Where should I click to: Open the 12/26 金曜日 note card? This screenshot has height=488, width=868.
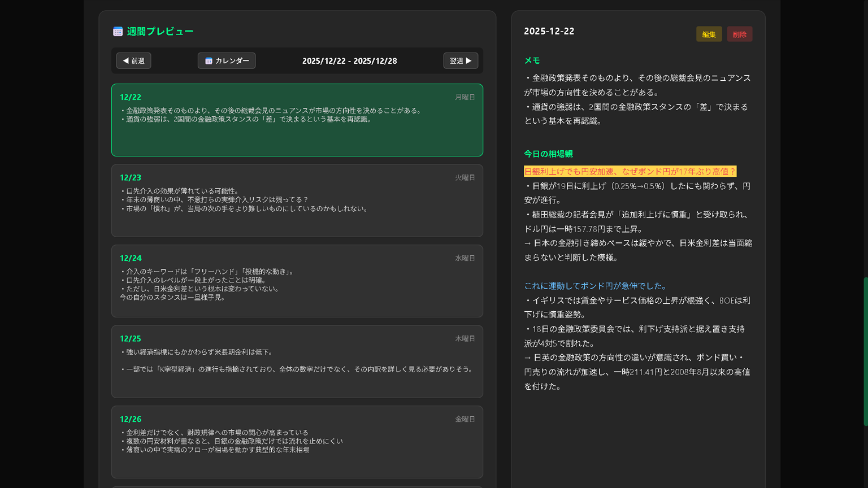(297, 442)
